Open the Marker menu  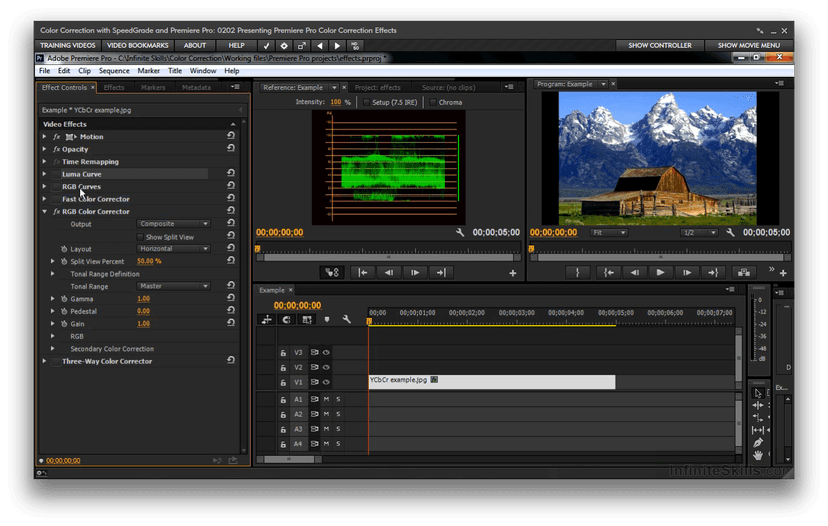point(148,71)
